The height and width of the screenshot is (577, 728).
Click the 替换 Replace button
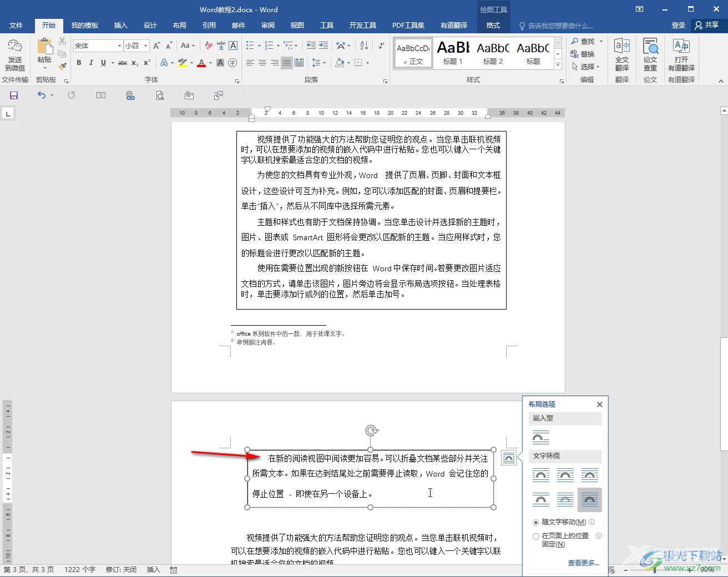coord(583,54)
